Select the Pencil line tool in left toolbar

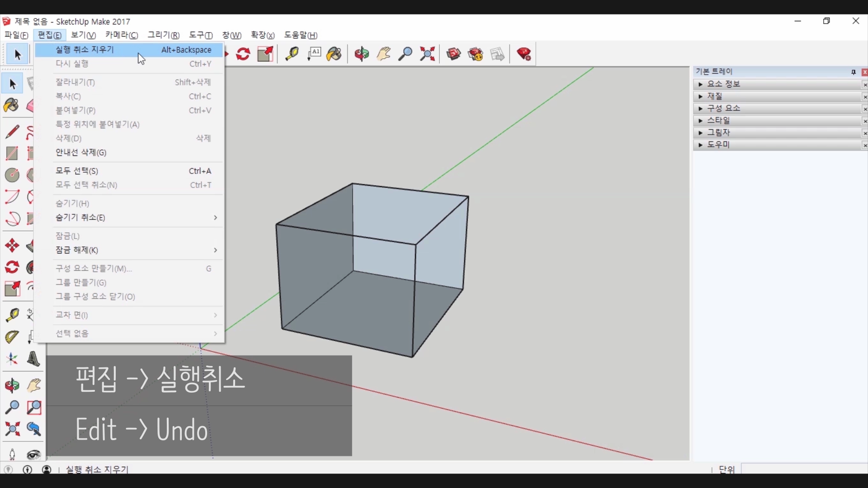[x=12, y=131]
